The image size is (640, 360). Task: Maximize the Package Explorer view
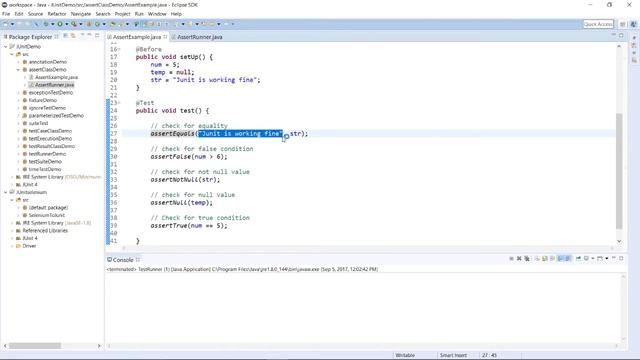point(97,36)
